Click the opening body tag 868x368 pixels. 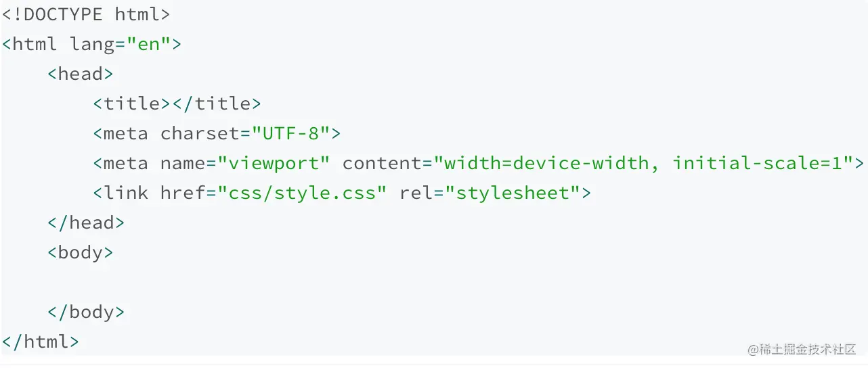pyautogui.click(x=80, y=252)
